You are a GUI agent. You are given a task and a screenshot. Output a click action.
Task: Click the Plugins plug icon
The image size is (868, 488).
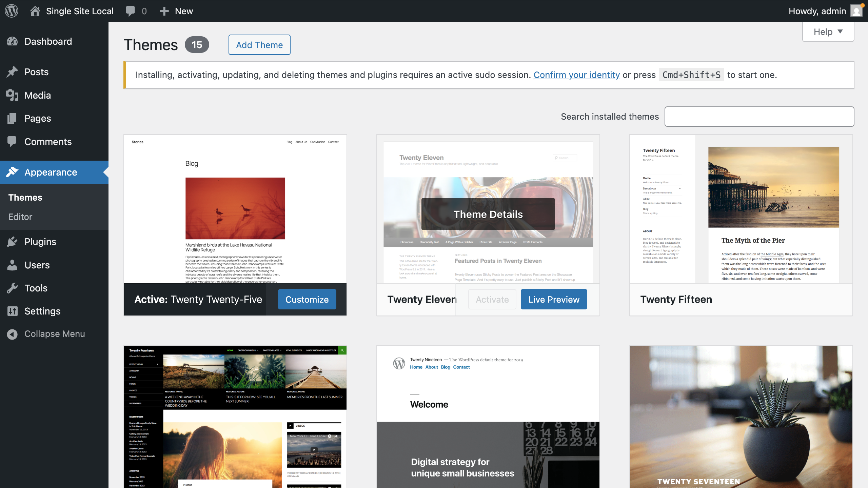click(x=12, y=242)
